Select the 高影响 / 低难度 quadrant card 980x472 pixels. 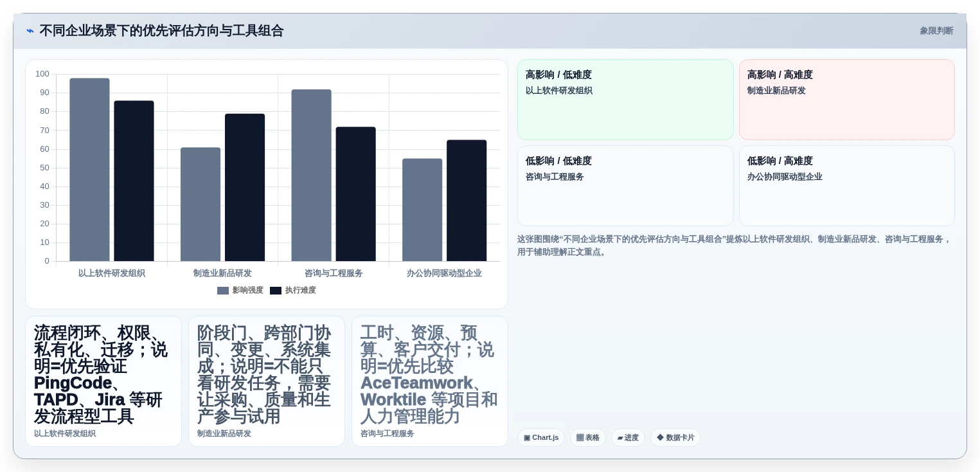pyautogui.click(x=625, y=100)
